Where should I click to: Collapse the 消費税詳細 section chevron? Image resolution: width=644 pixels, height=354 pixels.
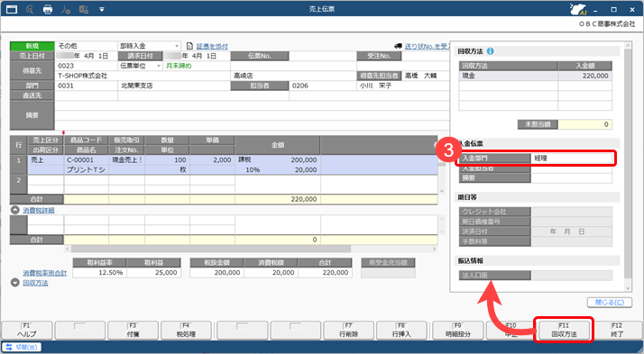click(x=15, y=210)
